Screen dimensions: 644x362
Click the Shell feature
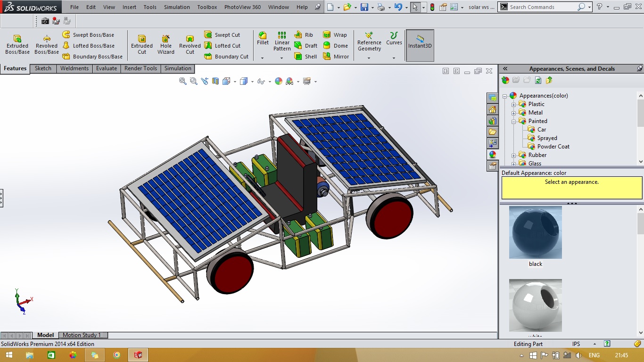coord(305,57)
